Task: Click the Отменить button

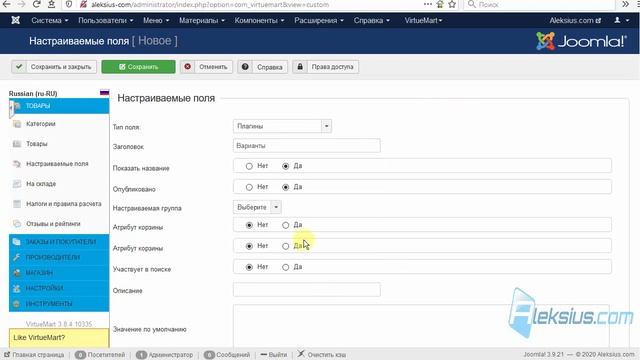Action: pyautogui.click(x=207, y=67)
